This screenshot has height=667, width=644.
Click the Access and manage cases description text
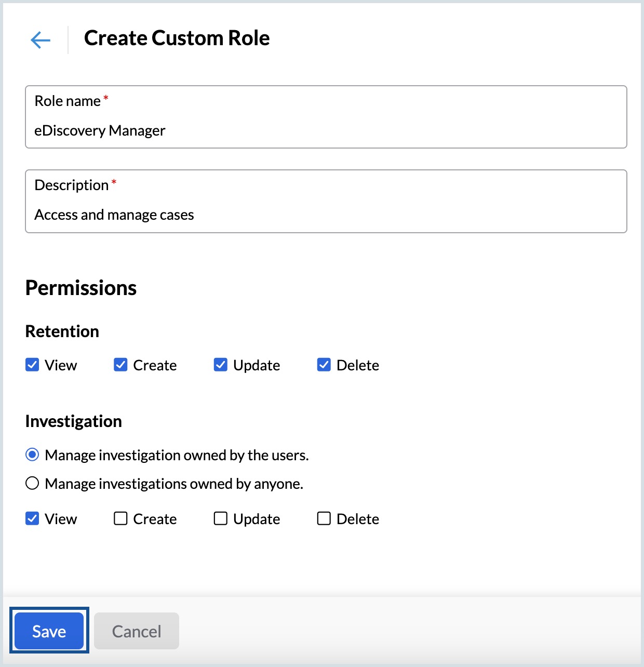pyautogui.click(x=114, y=214)
